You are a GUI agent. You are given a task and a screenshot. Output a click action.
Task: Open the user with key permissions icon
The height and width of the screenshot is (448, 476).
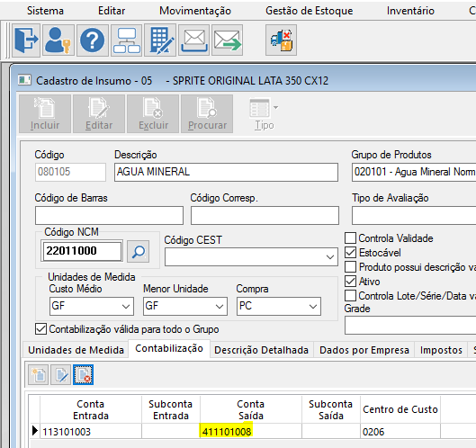(x=58, y=40)
